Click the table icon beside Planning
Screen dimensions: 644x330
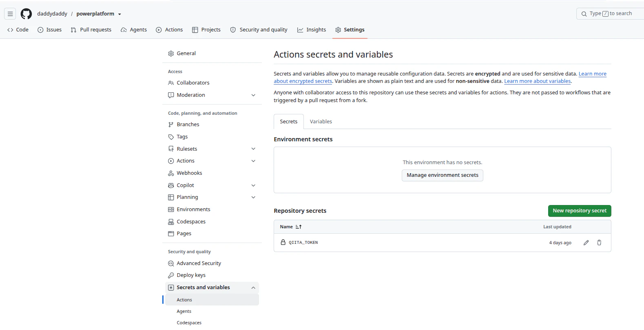point(171,197)
